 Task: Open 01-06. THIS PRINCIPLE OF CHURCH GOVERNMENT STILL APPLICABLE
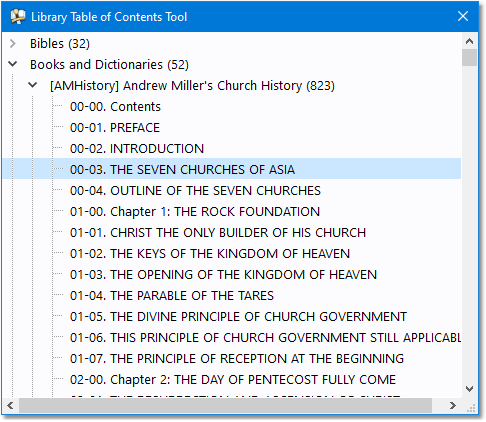tap(265, 338)
